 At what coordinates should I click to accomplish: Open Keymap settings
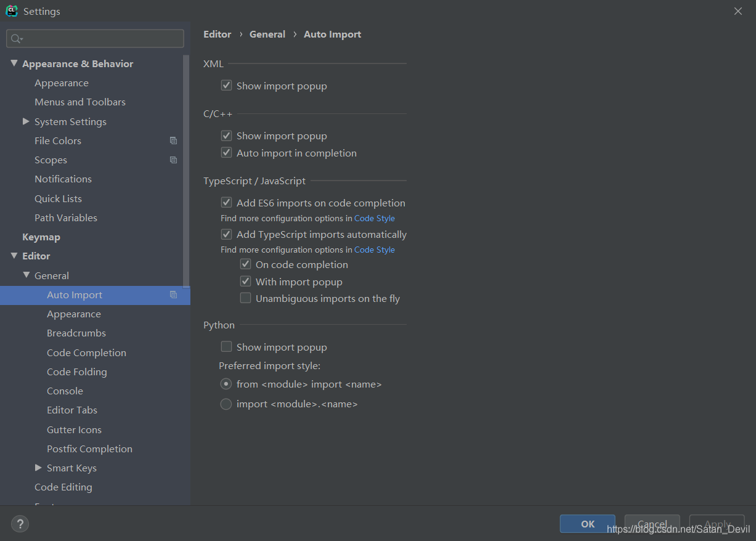click(x=41, y=237)
